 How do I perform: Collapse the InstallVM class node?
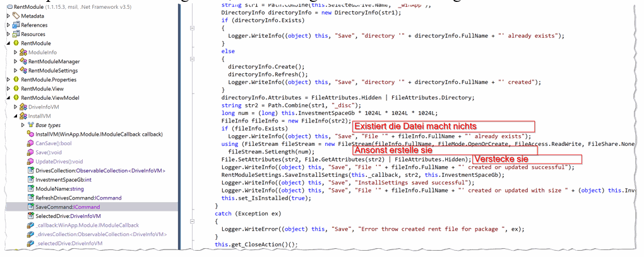pyautogui.click(x=16, y=116)
